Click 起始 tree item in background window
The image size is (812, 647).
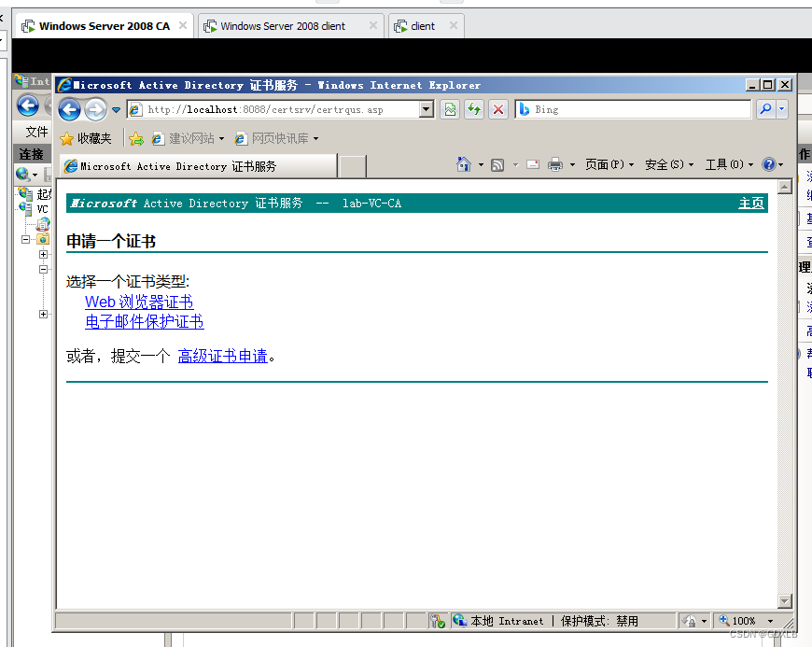(44, 194)
